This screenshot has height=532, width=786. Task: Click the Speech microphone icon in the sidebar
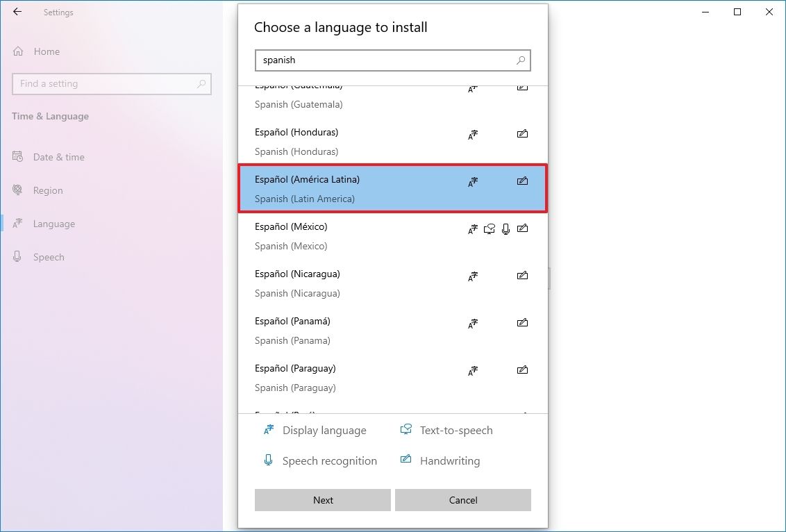17,257
